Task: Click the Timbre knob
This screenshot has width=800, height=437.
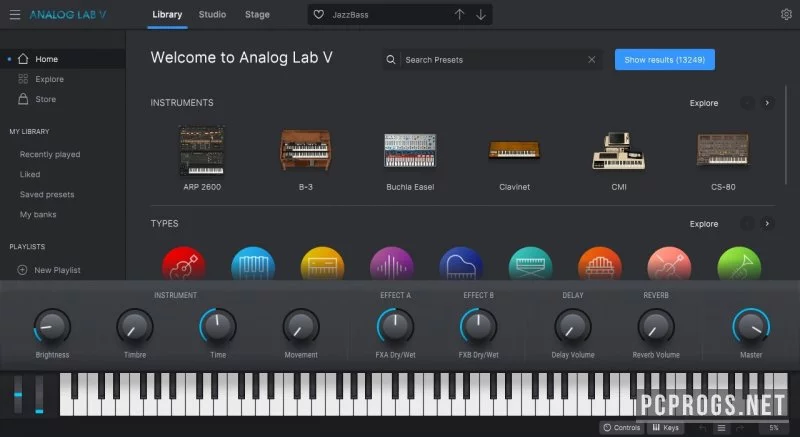Action: [135, 326]
